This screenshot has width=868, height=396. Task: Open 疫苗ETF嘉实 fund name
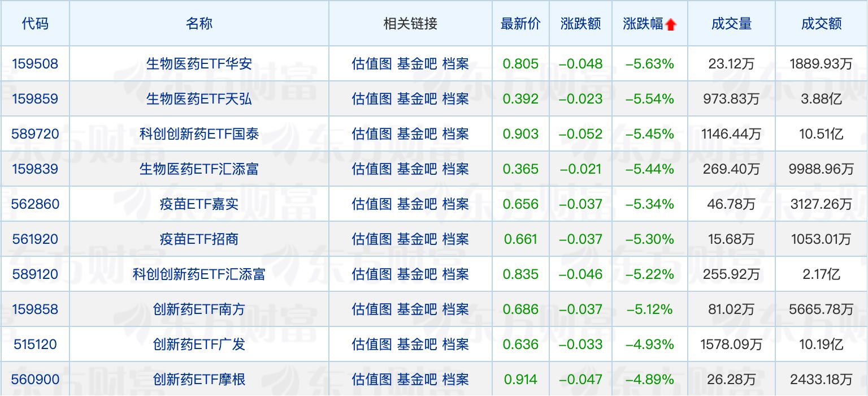tap(199, 204)
